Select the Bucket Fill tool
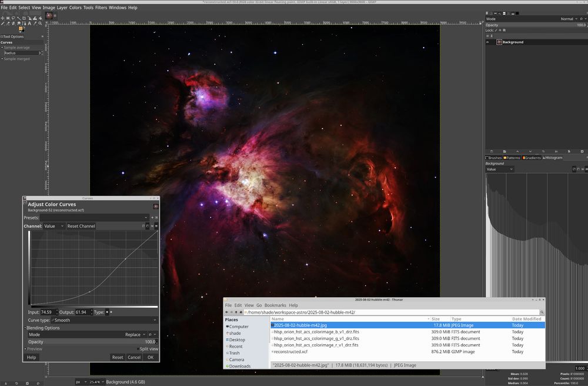 pos(40,18)
